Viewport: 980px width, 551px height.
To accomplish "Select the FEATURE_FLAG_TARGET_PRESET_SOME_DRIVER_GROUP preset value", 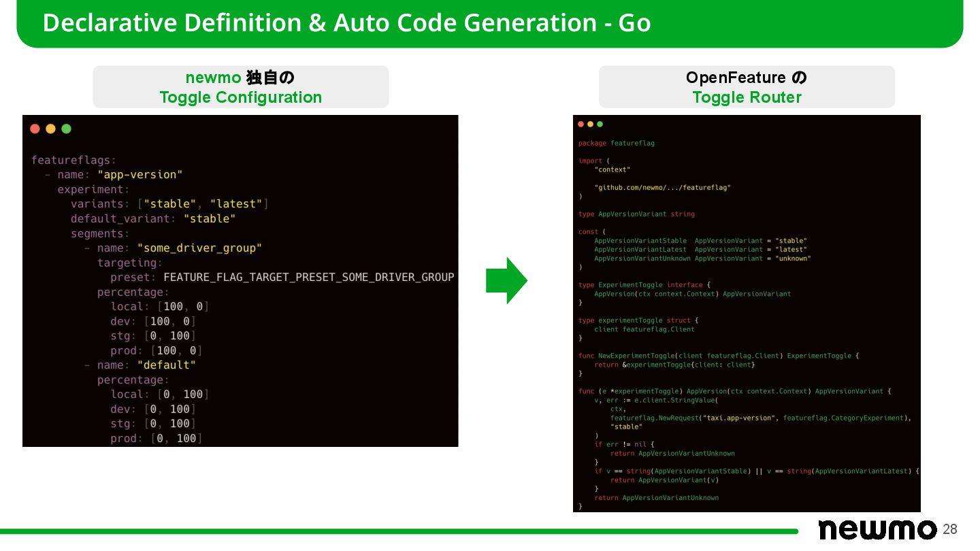I will coord(309,278).
